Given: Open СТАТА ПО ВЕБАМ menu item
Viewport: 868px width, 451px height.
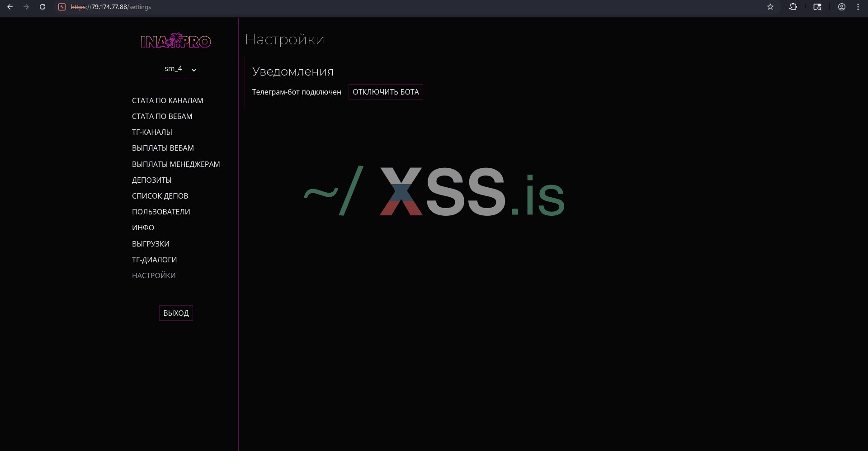Looking at the screenshot, I should click(x=162, y=116).
